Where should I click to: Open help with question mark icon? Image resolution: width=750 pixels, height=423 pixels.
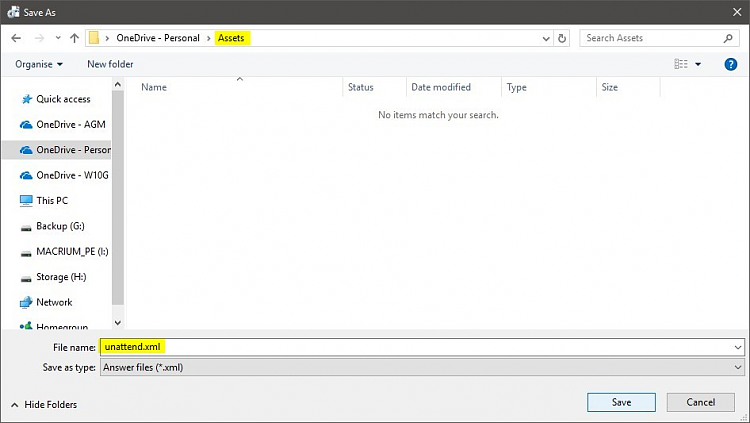click(x=730, y=64)
